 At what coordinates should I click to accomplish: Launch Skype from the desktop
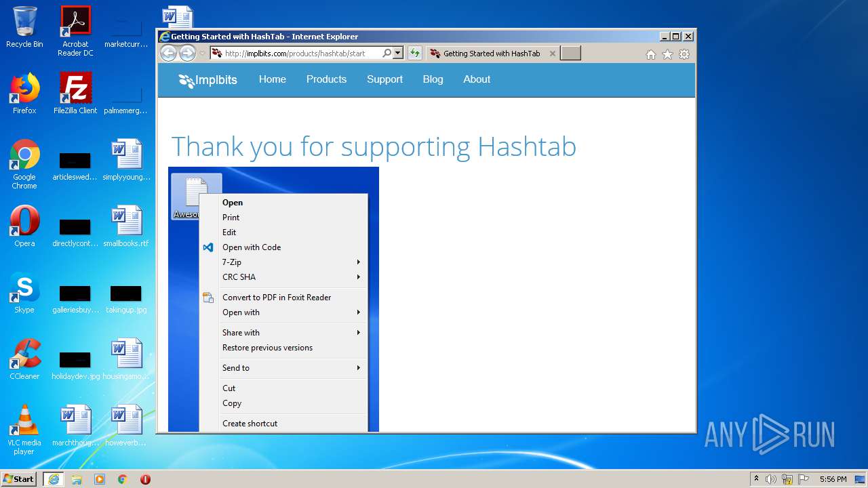[24, 293]
